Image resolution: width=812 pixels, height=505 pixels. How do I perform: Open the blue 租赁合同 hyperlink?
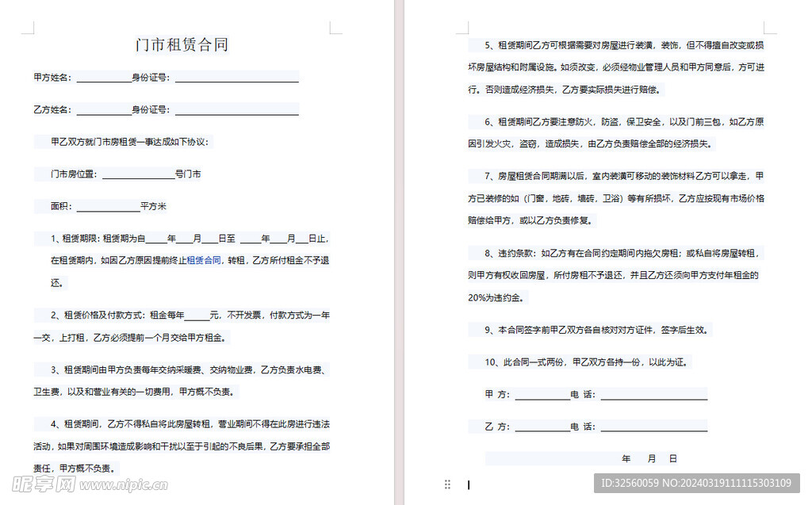point(204,260)
